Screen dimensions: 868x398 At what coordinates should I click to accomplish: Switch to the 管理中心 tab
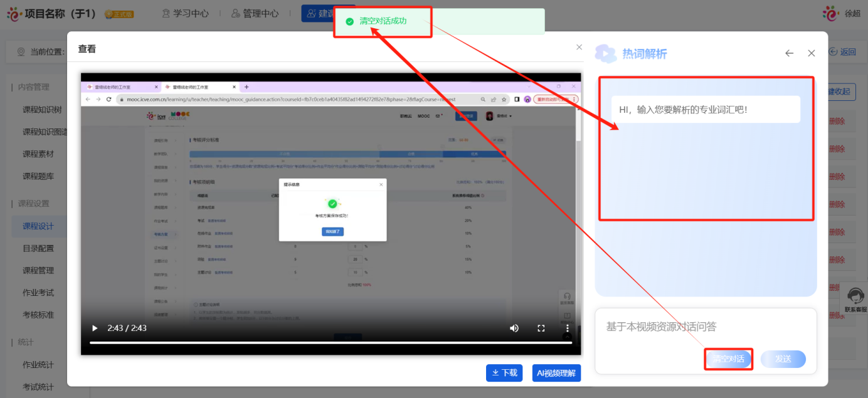pyautogui.click(x=255, y=13)
